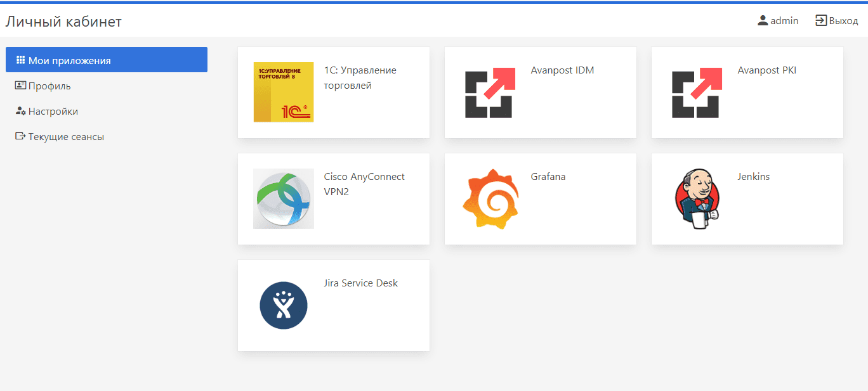The image size is (868, 391).
Task: Log out using the Выход link
Action: pos(843,21)
